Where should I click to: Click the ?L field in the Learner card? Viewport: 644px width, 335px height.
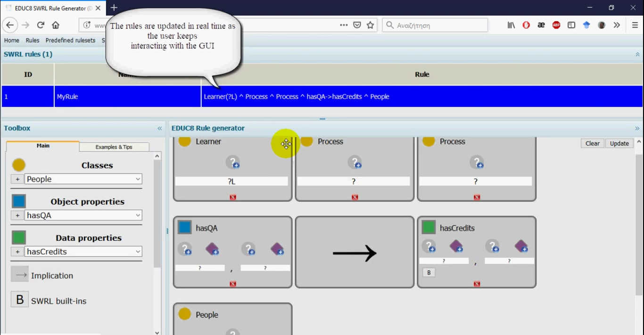[x=231, y=181]
